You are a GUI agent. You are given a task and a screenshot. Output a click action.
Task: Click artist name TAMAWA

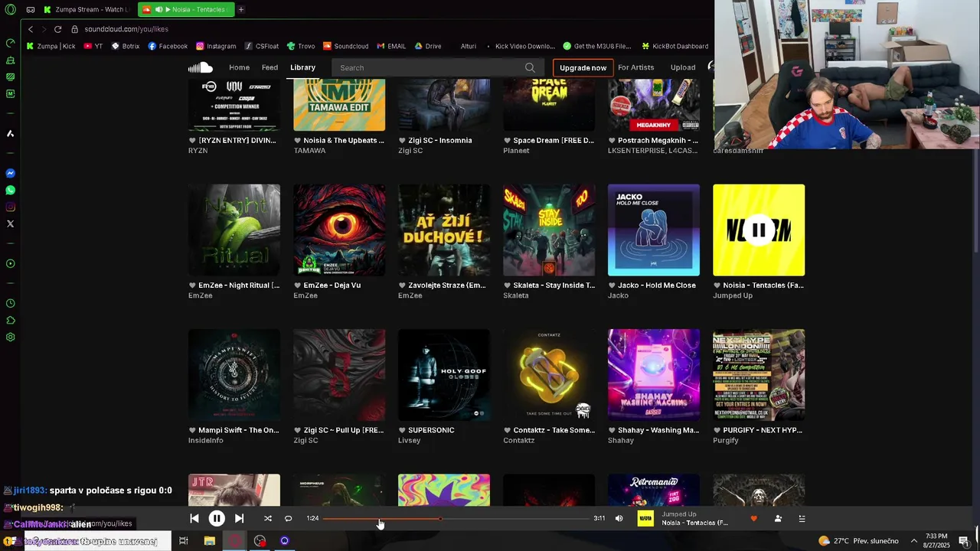[x=309, y=151]
